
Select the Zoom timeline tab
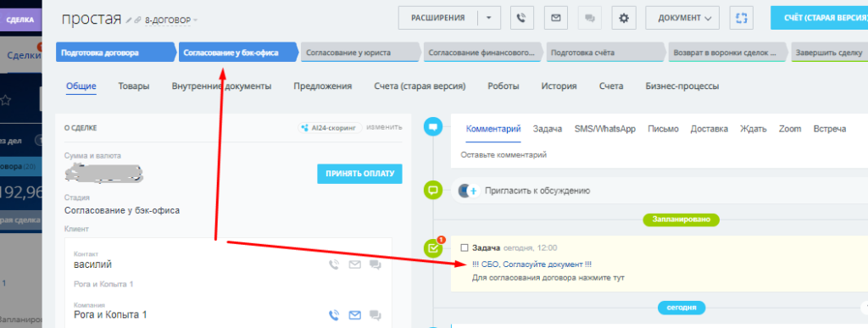click(790, 129)
